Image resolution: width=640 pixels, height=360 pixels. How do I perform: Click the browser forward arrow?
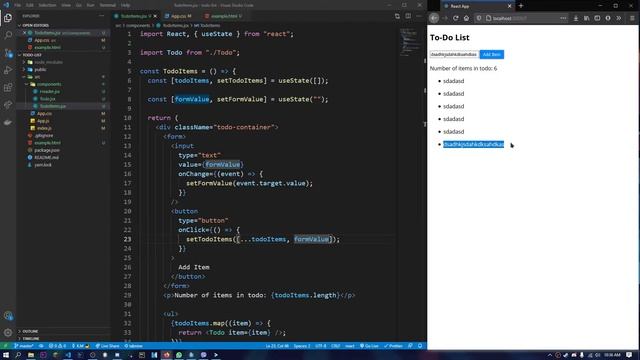445,18
